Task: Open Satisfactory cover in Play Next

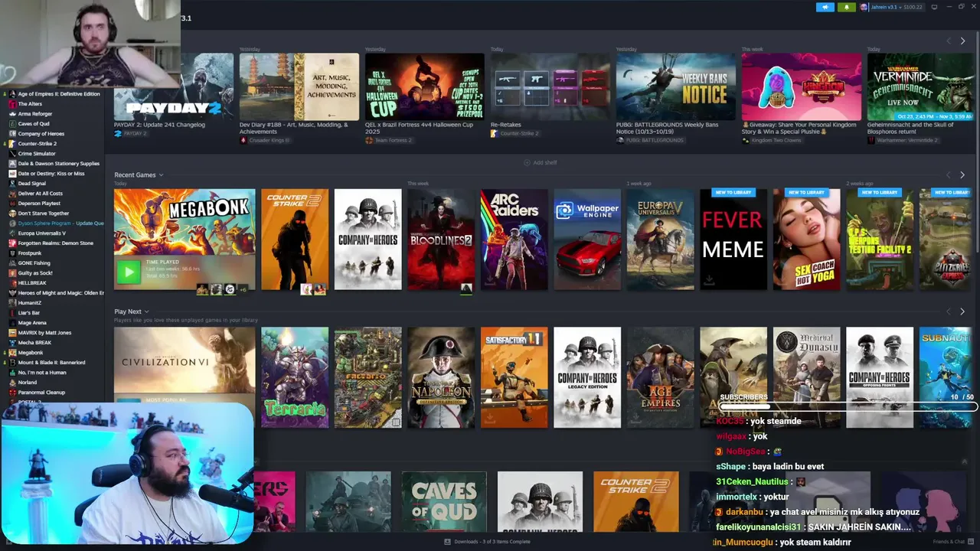Action: (514, 377)
